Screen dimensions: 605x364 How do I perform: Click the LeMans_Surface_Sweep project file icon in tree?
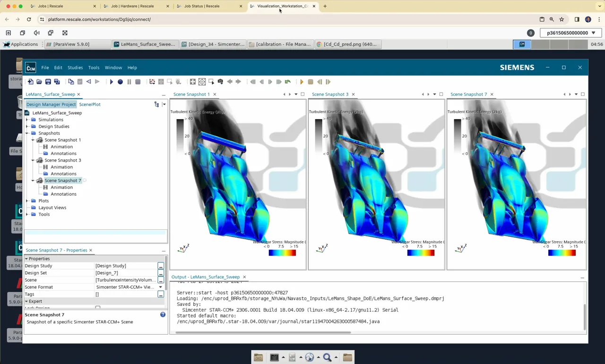27,113
